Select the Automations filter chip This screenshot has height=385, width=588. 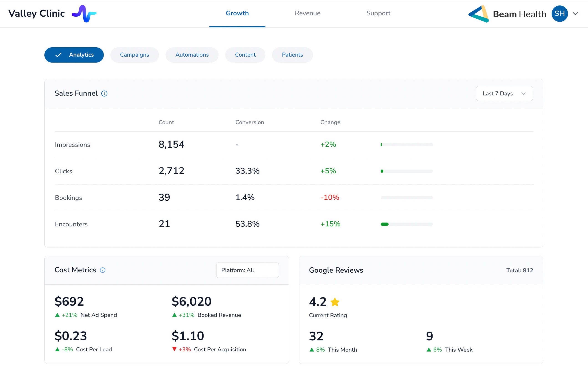[192, 55]
